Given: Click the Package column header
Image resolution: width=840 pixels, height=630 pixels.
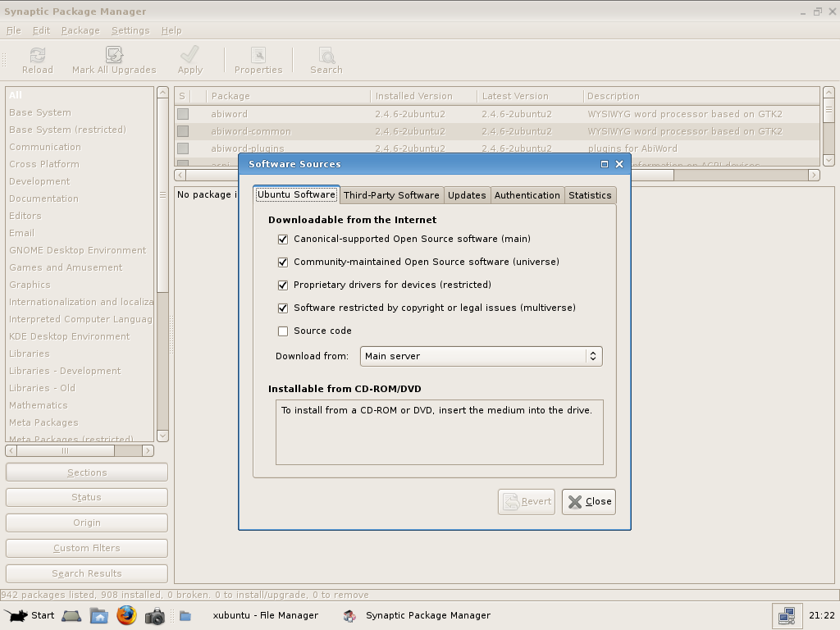Looking at the screenshot, I should pyautogui.click(x=288, y=97).
